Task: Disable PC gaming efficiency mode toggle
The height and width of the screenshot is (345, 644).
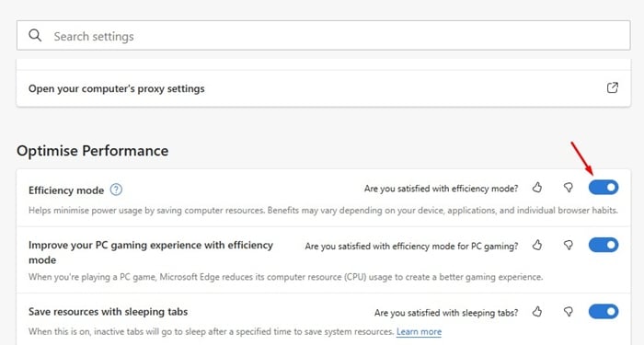Action: tap(604, 245)
